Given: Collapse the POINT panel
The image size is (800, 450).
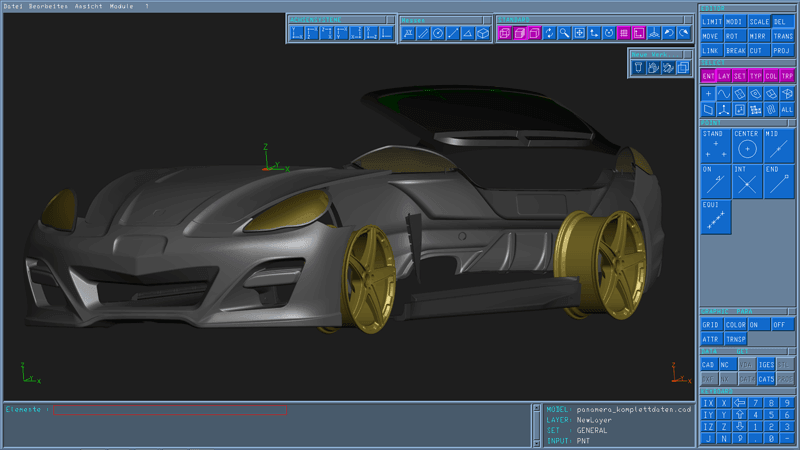Looking at the screenshot, I should click(791, 123).
